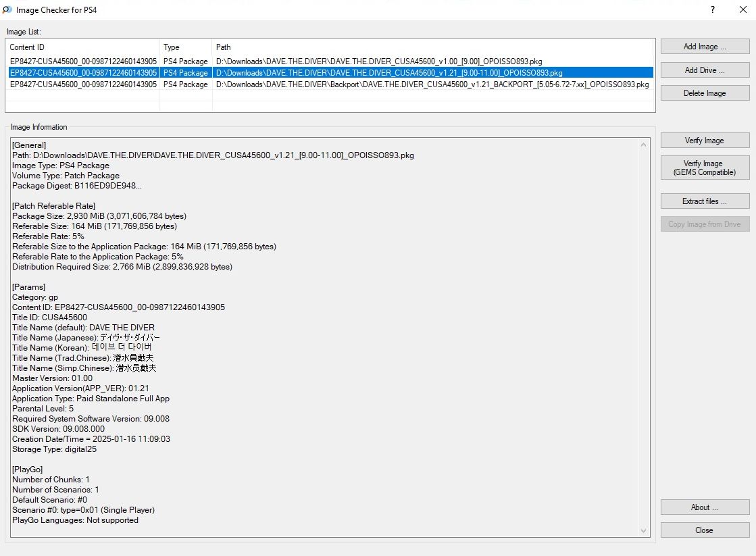Start verification with Verify Image button
Screen dimensions: 756x556
(705, 141)
